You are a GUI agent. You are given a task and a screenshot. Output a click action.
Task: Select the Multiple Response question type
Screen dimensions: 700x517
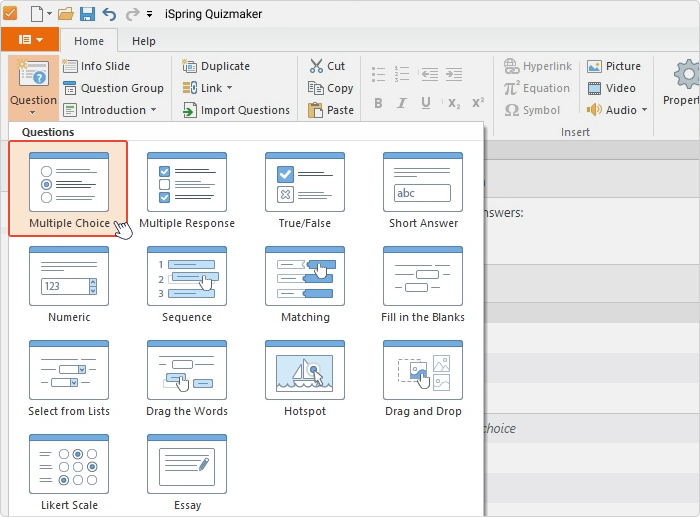187,189
